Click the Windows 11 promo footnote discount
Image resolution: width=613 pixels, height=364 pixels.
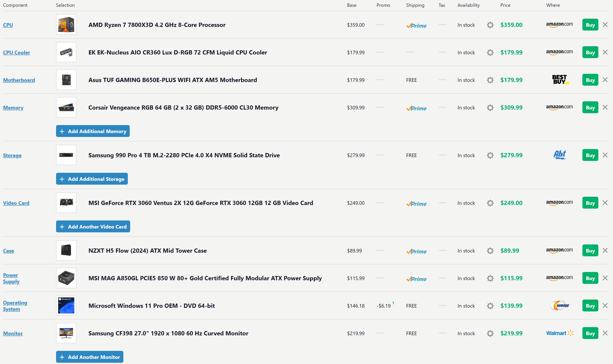(384, 306)
